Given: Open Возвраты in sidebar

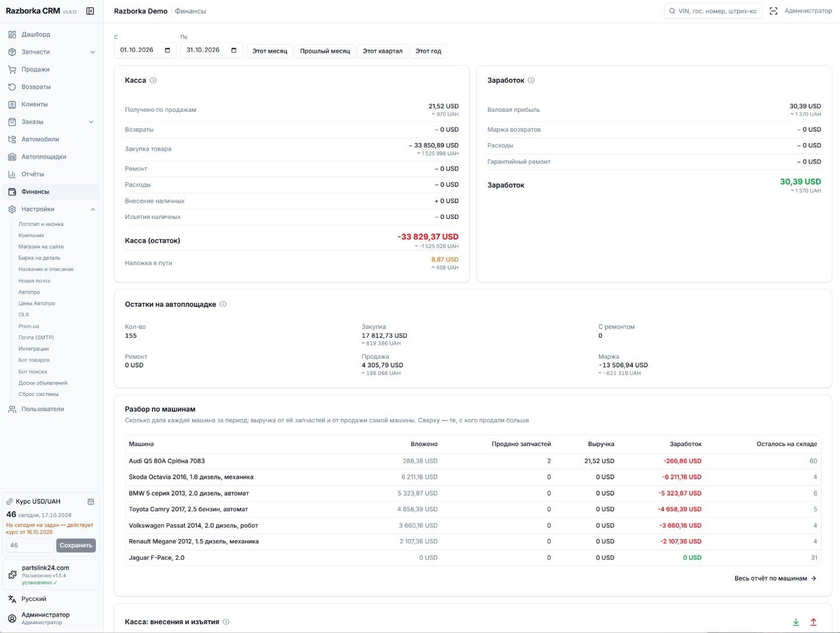Looking at the screenshot, I should 51,87.
